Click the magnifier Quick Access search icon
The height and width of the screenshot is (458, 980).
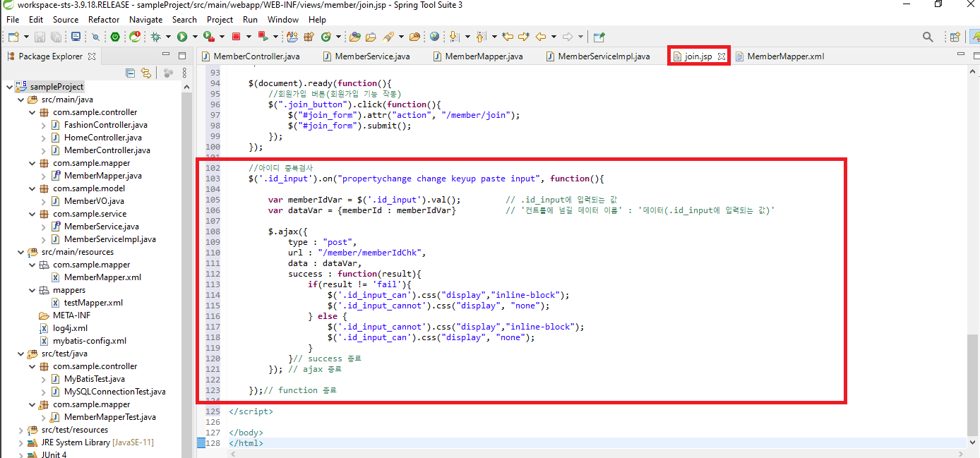point(928,36)
